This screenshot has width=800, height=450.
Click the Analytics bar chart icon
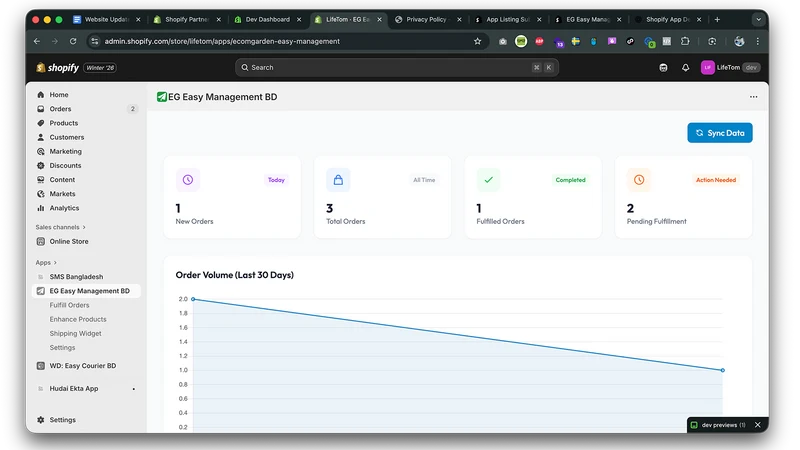tap(41, 208)
